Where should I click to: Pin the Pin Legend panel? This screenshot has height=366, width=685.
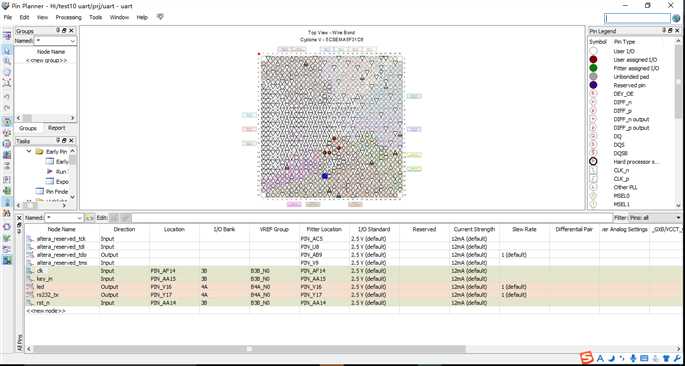click(664, 31)
